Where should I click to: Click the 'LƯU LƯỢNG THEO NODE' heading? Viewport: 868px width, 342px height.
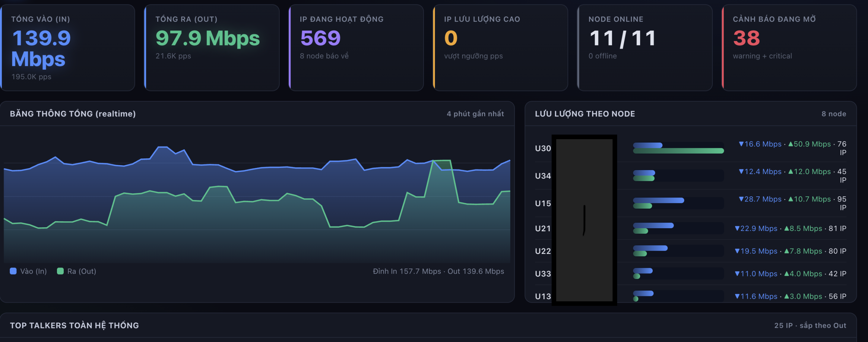[585, 114]
